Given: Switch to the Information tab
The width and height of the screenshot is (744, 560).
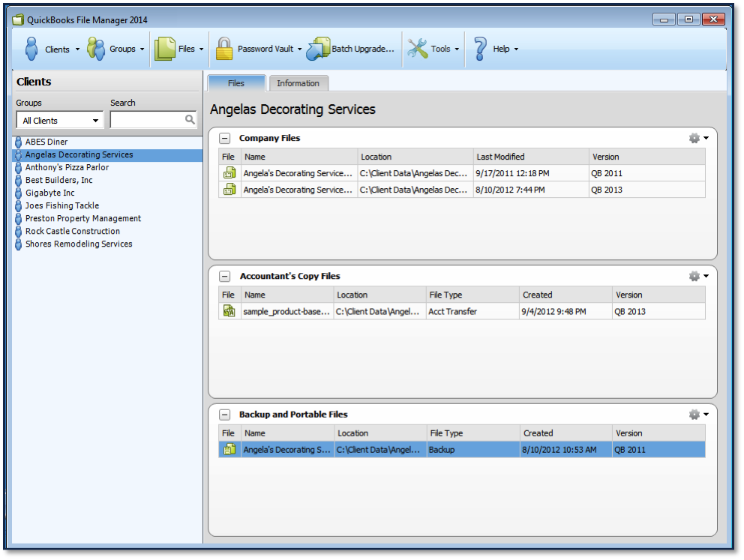Looking at the screenshot, I should pos(298,83).
